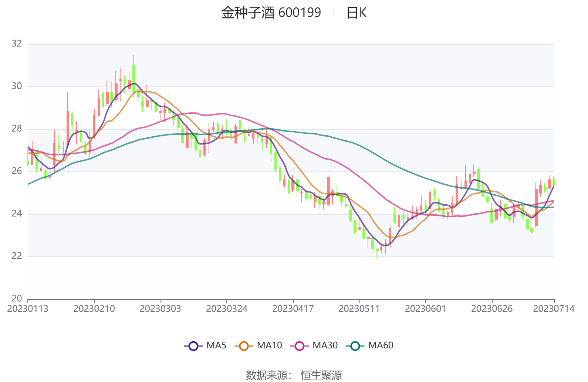Screen dimensions: 588x382
Task: Click the purple MA5 legend circle icon
Action: [x=193, y=346]
